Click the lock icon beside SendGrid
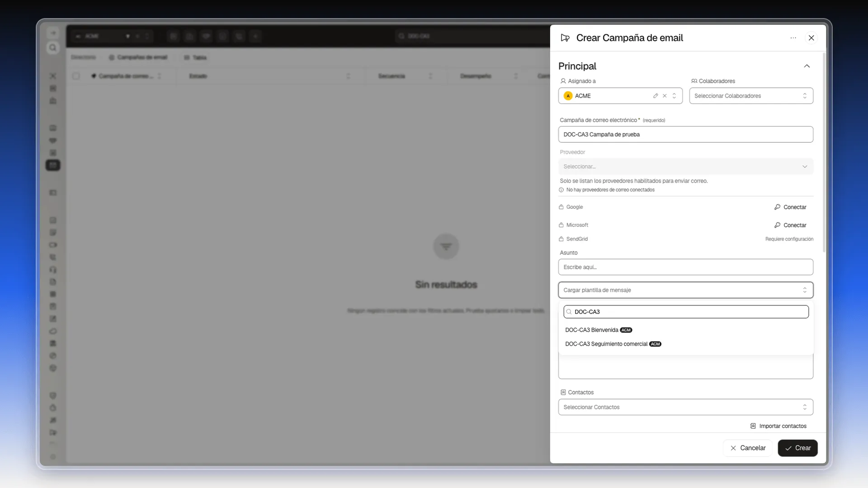The height and width of the screenshot is (488, 868). [x=561, y=239]
